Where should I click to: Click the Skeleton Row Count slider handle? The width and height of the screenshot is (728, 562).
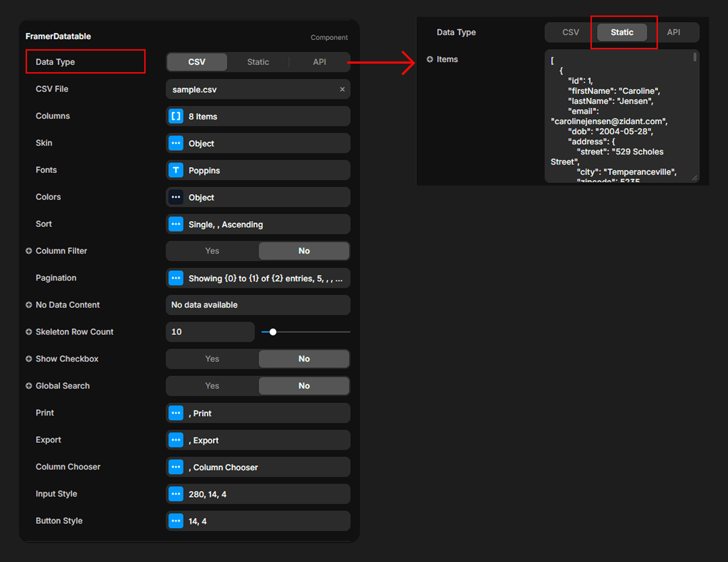click(273, 332)
